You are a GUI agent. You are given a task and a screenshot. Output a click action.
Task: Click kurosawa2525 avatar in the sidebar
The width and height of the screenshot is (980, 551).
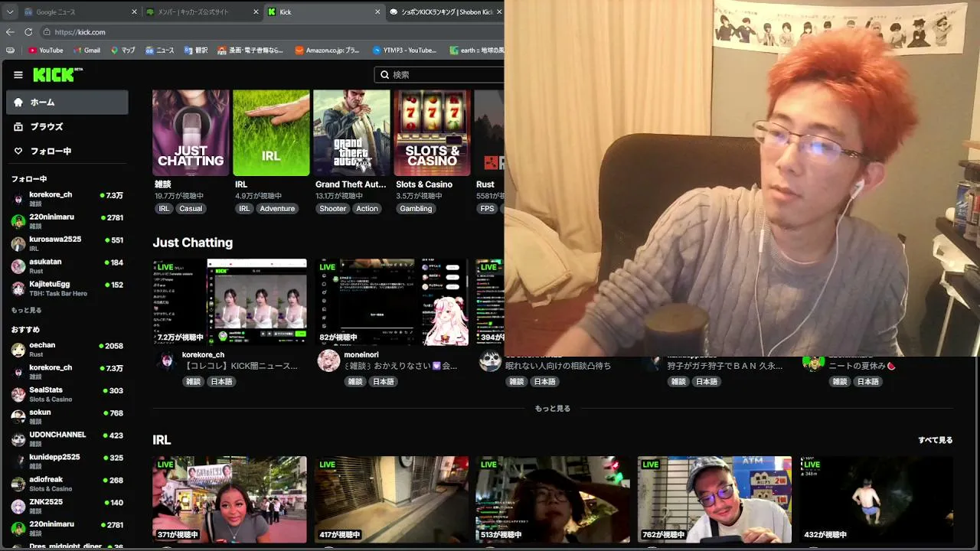coord(18,243)
